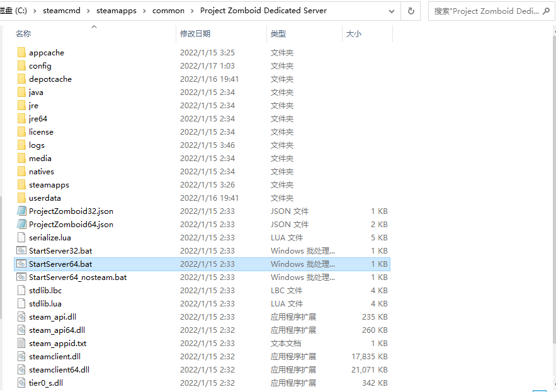Click the steamapps folder icon in file list
This screenshot has height=392, width=556.
(21, 184)
